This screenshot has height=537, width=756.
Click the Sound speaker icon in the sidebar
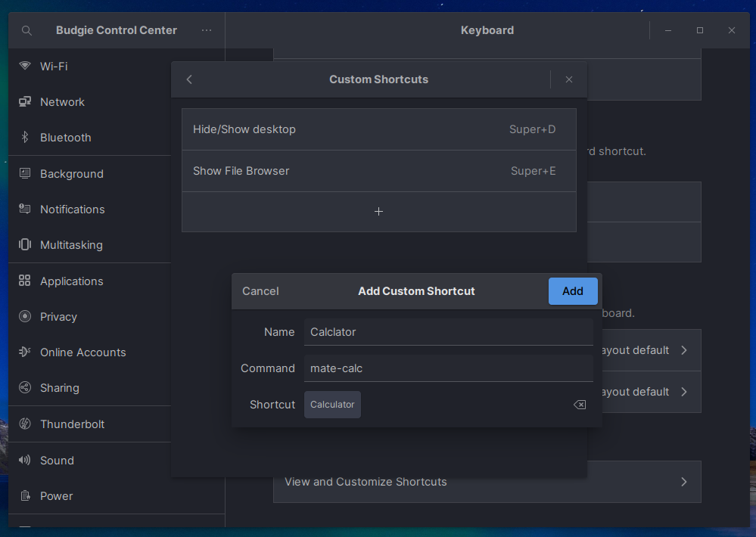pos(25,461)
